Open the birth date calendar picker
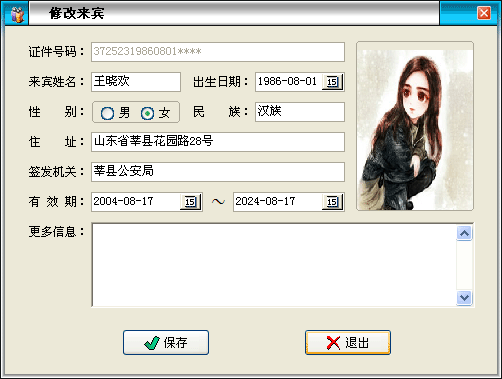Screen dimensions: 502x379 click(x=332, y=82)
